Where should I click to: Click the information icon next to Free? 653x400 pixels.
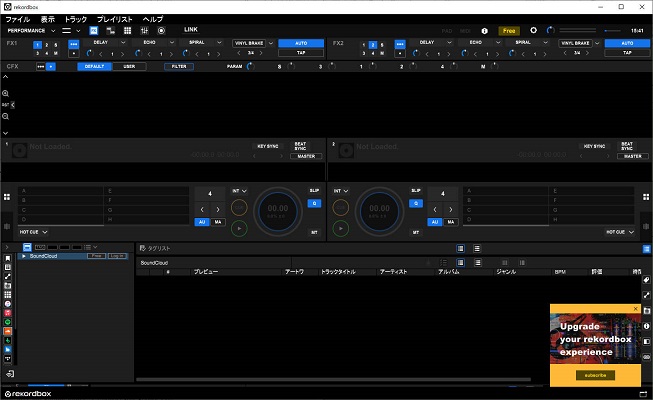pos(484,31)
